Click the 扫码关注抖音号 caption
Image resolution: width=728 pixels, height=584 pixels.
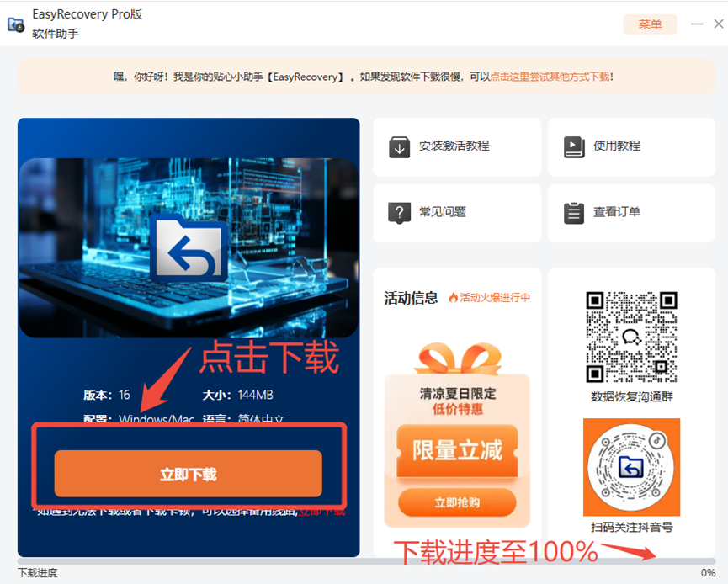point(631,528)
